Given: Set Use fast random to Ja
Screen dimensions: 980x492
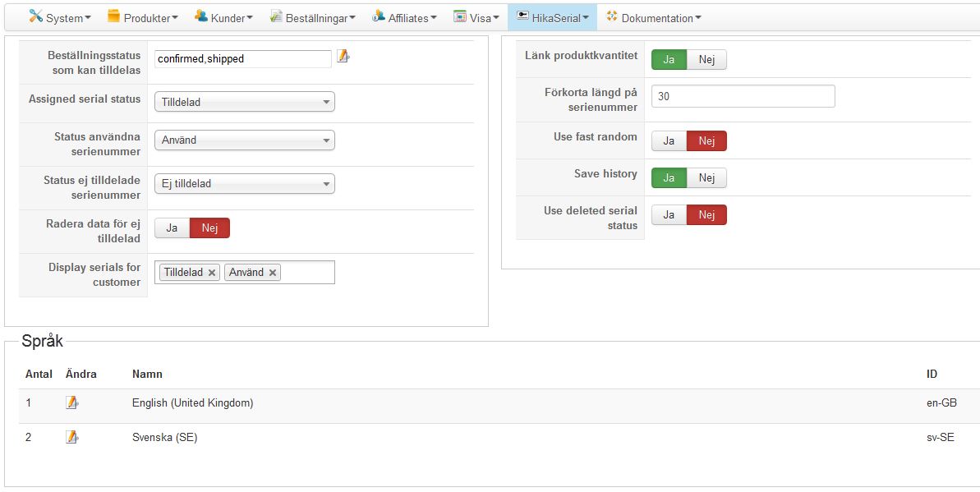Looking at the screenshot, I should click(669, 140).
